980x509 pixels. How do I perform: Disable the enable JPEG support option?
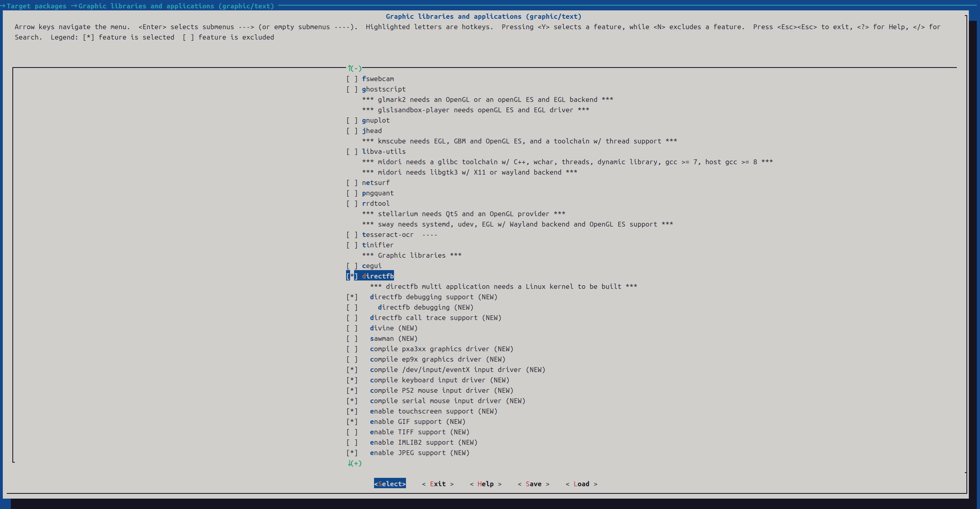click(x=352, y=453)
